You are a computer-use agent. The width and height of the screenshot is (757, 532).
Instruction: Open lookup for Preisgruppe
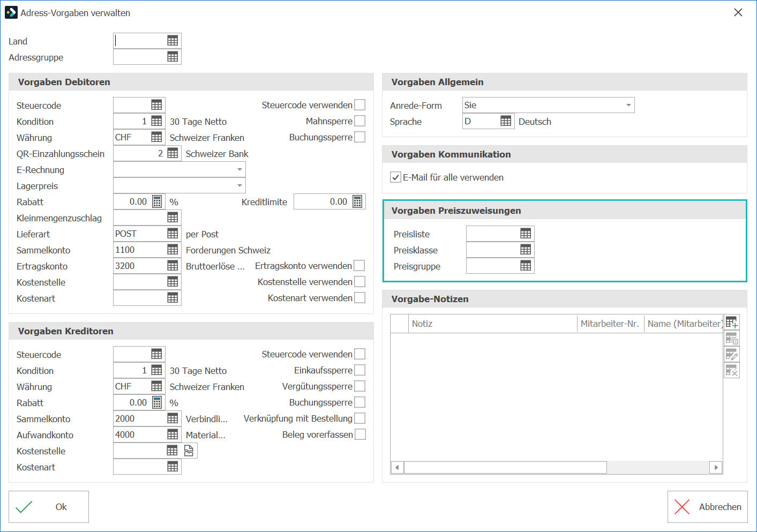(526, 266)
